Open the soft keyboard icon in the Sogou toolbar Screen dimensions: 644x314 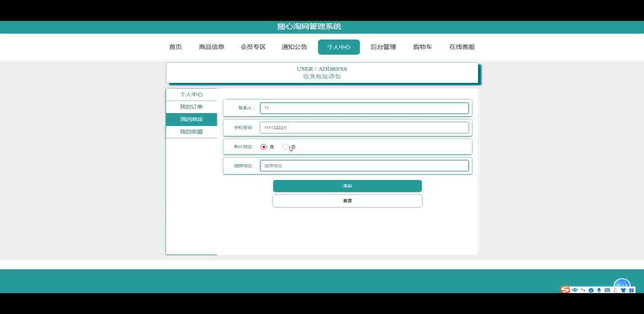click(x=607, y=290)
